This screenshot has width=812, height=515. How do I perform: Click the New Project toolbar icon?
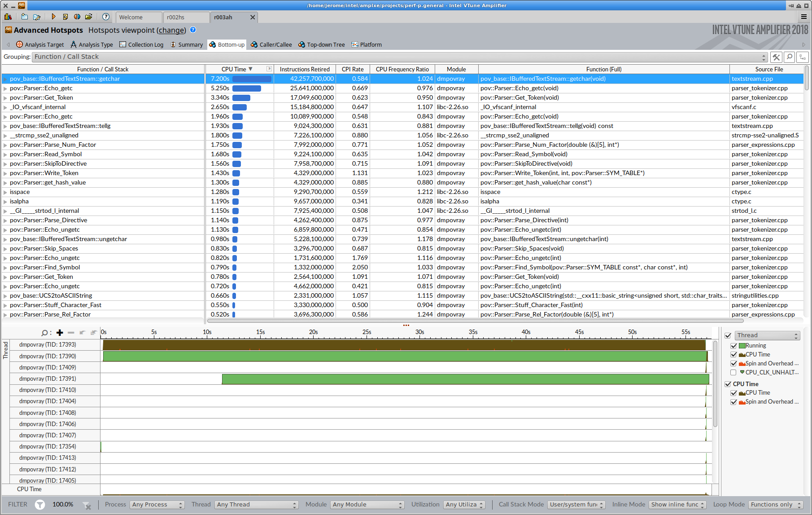[25, 17]
